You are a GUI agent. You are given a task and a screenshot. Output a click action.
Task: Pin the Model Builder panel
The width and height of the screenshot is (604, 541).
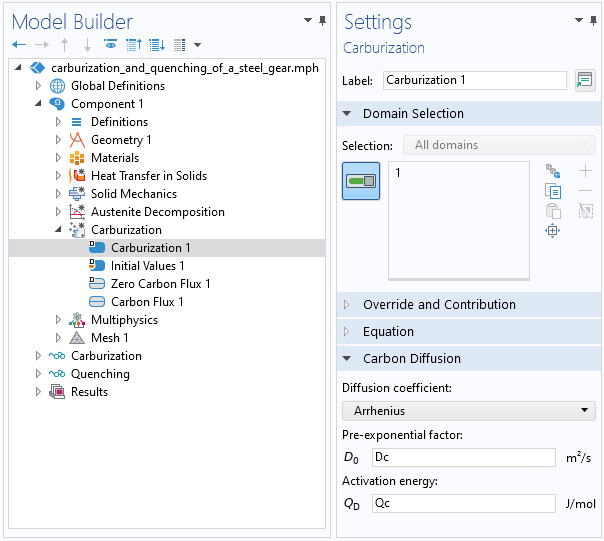tap(322, 21)
